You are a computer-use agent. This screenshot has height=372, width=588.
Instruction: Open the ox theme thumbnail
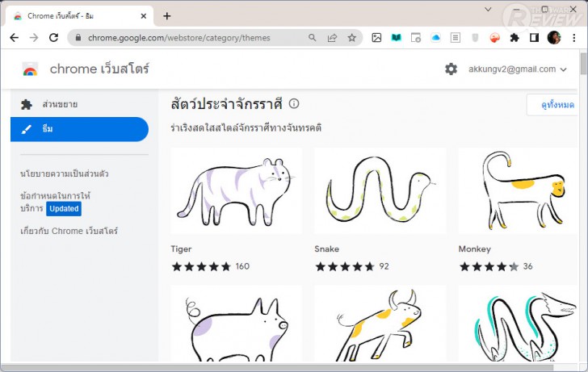click(x=380, y=324)
